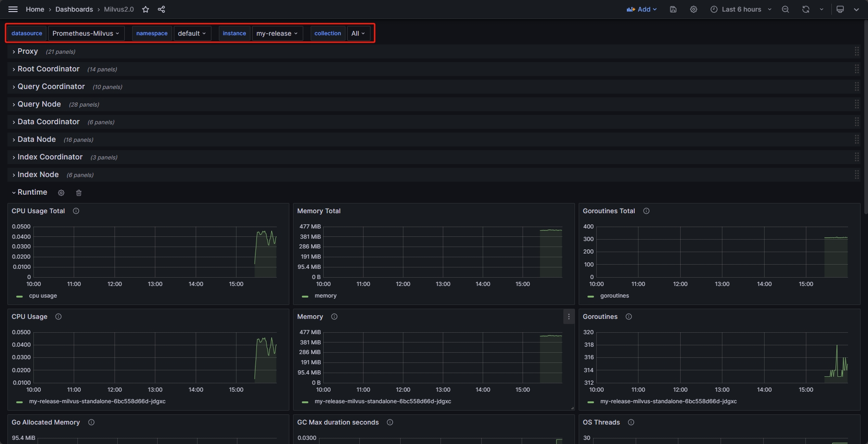This screenshot has height=444, width=868.
Task: Toggle the memory legend series
Action: (325, 296)
